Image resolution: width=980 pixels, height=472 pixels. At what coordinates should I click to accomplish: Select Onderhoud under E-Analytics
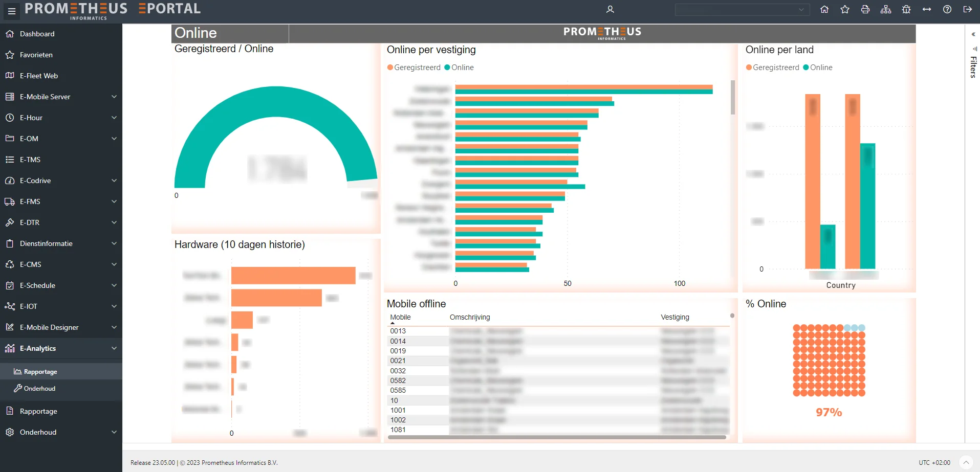[x=61, y=389]
